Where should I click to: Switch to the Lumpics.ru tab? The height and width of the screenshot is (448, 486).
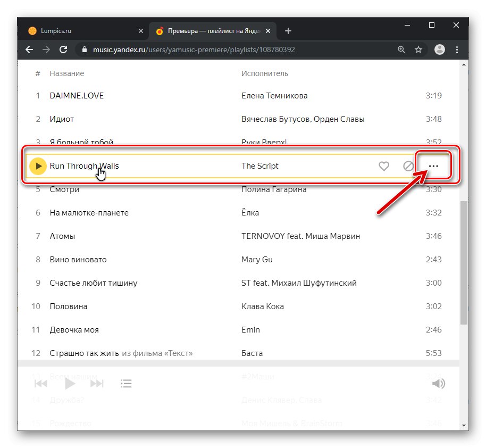80,31
